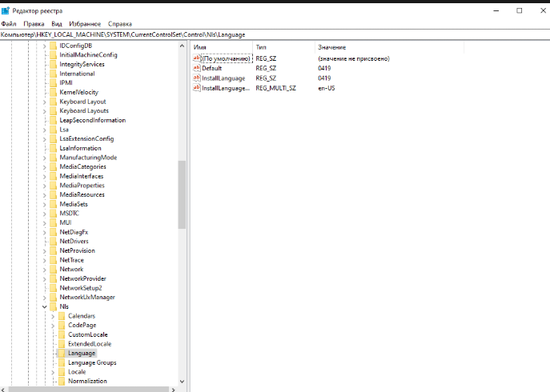Expand the LsaExtensionConfig tree node
Viewport: 550px width, 392px height.
point(45,139)
